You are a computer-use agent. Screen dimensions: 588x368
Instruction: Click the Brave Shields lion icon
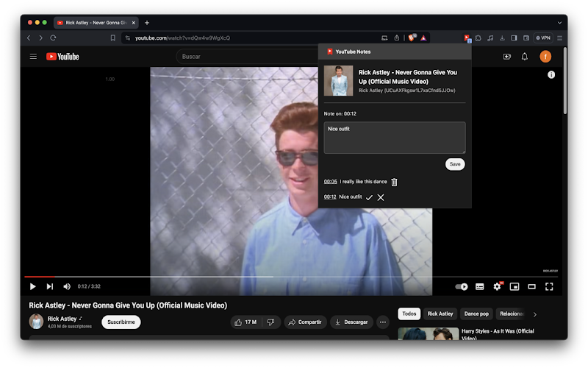click(x=412, y=38)
